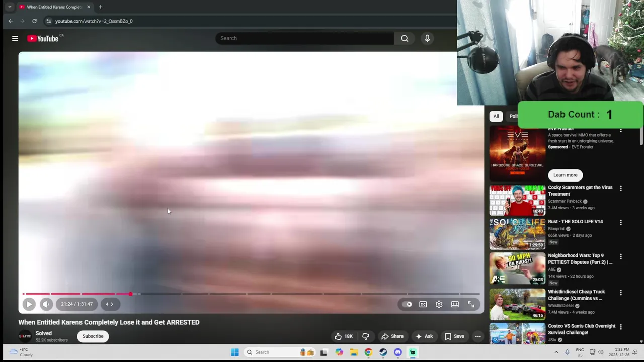This screenshot has height=362, width=644.
Task: Open the tab search dropdown arrow
Action: pos(10,7)
